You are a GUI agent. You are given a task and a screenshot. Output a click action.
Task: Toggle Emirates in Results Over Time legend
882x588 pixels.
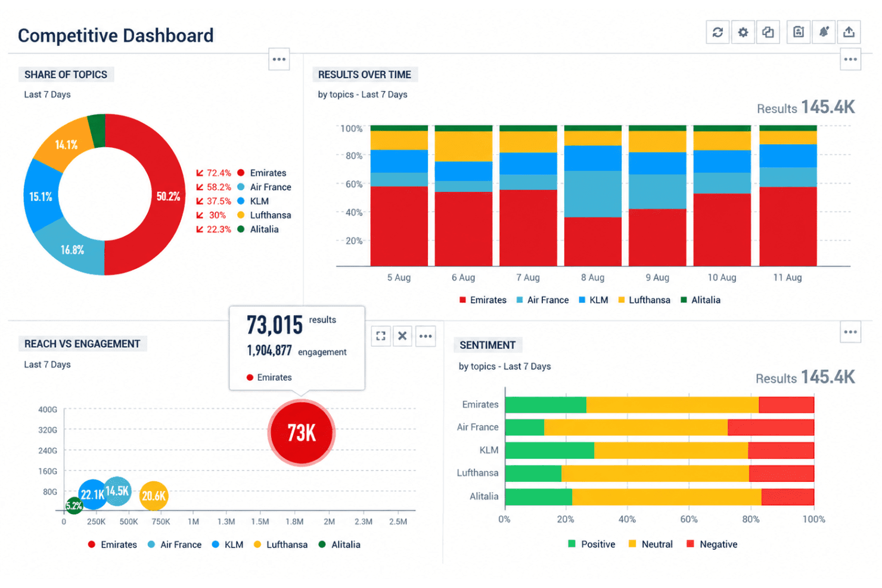coord(483,300)
